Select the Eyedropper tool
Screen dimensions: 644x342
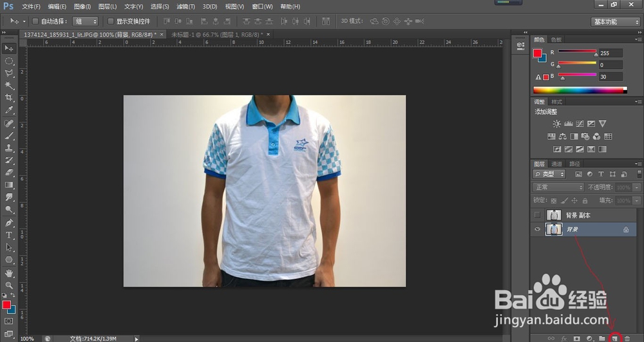pyautogui.click(x=8, y=110)
